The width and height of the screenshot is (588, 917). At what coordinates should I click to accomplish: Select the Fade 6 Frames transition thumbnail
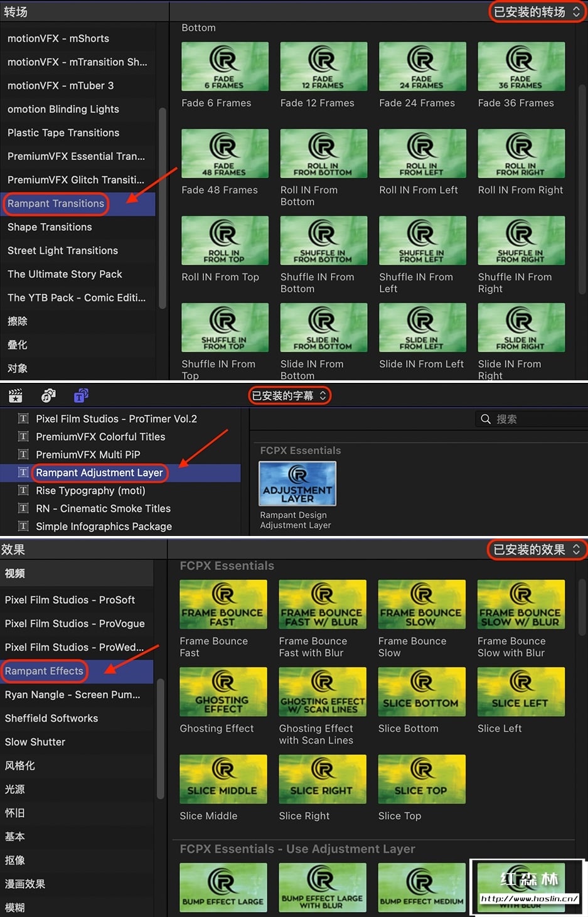click(x=225, y=67)
